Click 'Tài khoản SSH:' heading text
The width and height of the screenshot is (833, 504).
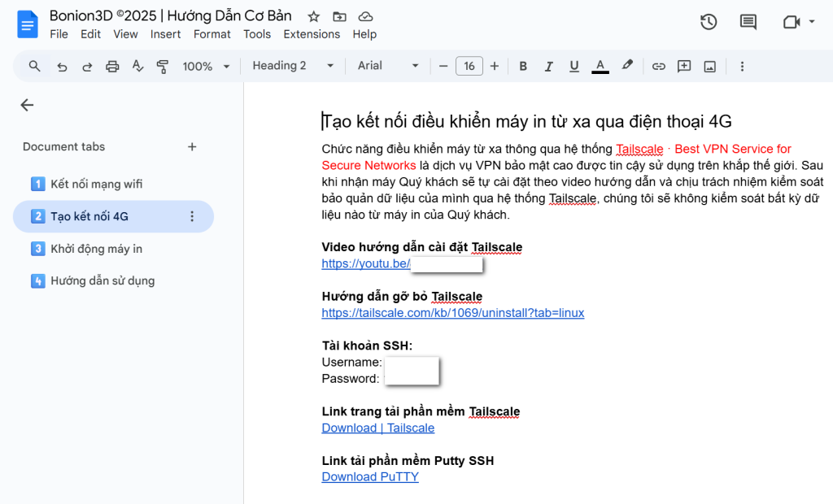(x=367, y=345)
